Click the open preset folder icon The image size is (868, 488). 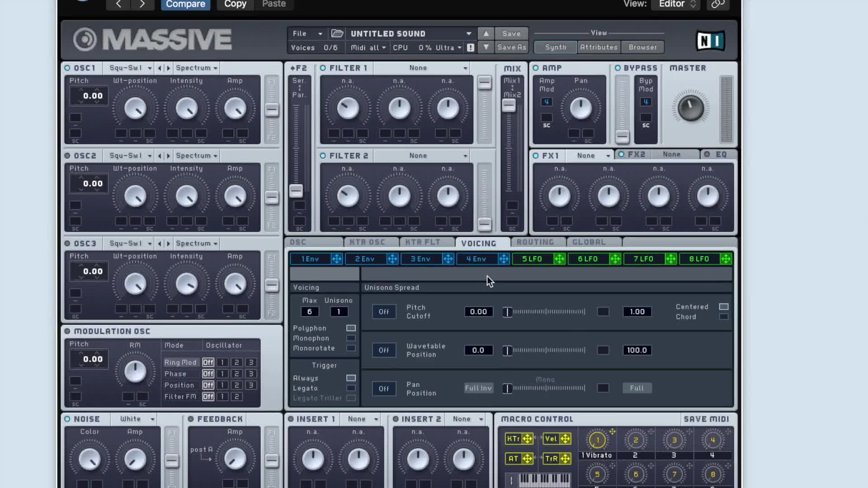337,33
